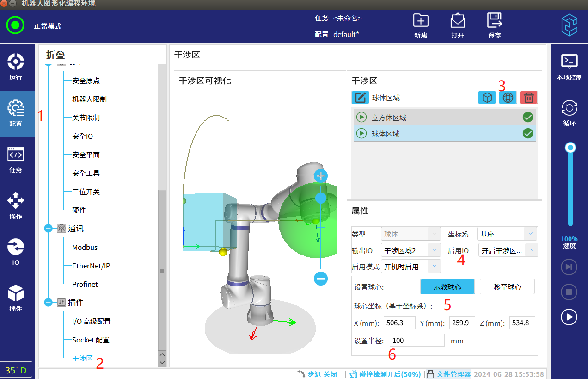Click the speed slider handle
Image resolution: width=588 pixels, height=379 pixels.
[x=570, y=148]
